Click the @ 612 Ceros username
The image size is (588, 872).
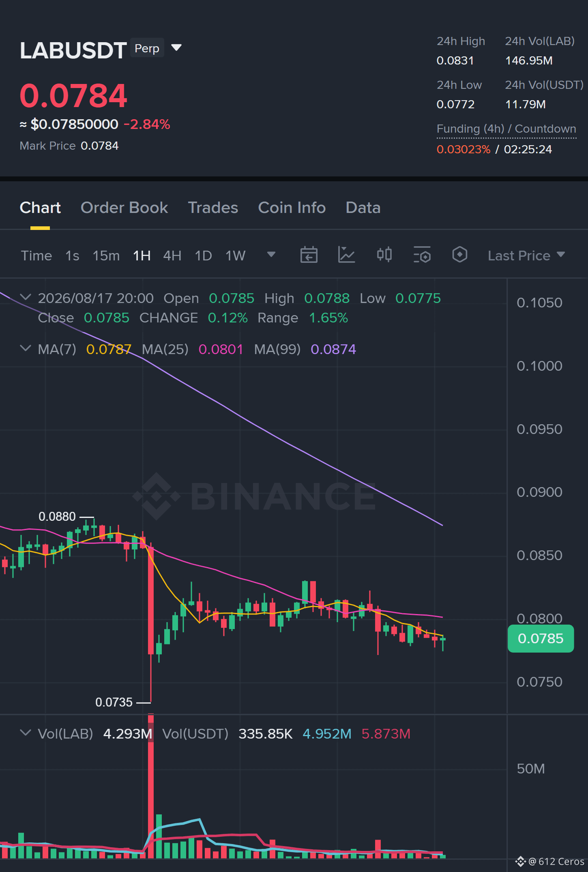pos(556,861)
